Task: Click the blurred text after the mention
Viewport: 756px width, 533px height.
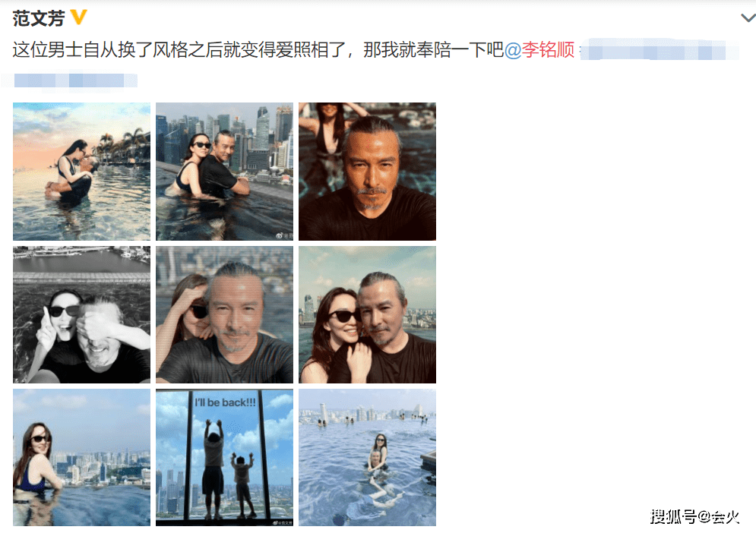Action: [659, 50]
